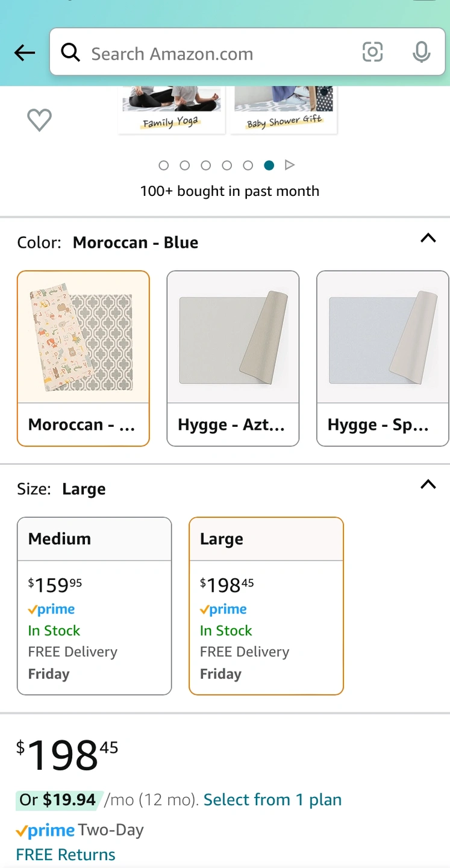
Task: Collapse the Size options section
Action: 428,484
